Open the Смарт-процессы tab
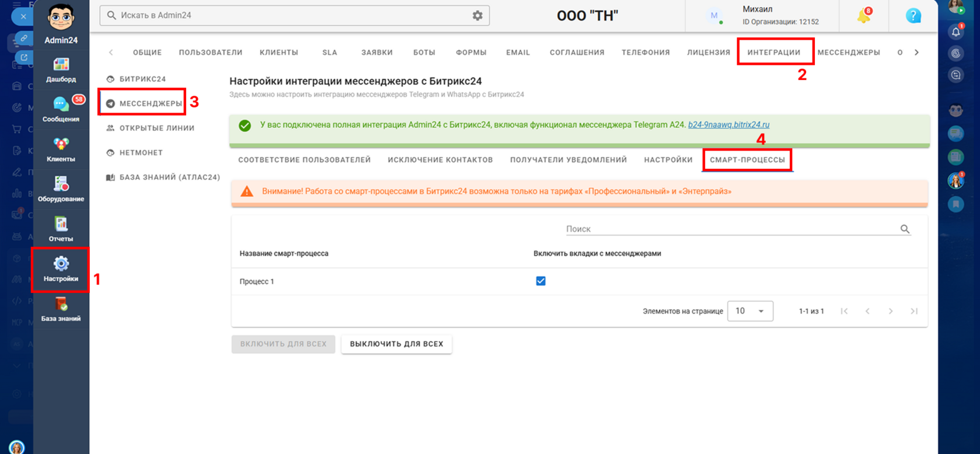Viewport: 980px width, 454px height. point(747,160)
